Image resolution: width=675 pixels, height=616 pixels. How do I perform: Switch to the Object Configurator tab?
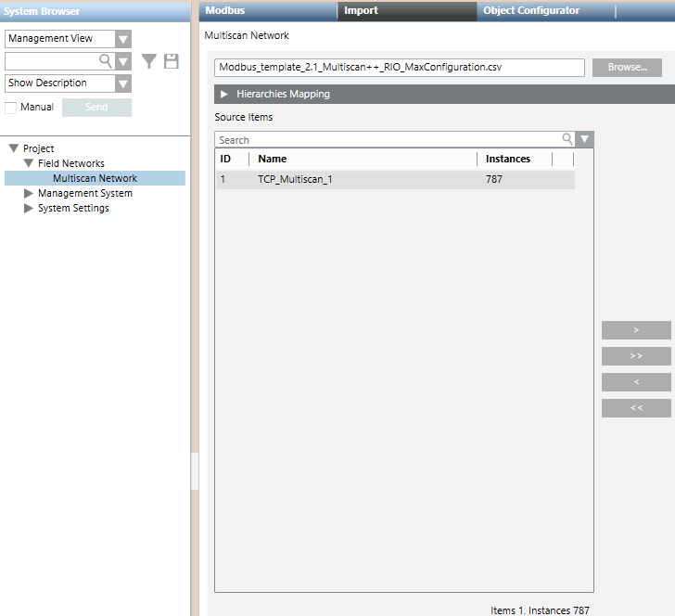531,11
